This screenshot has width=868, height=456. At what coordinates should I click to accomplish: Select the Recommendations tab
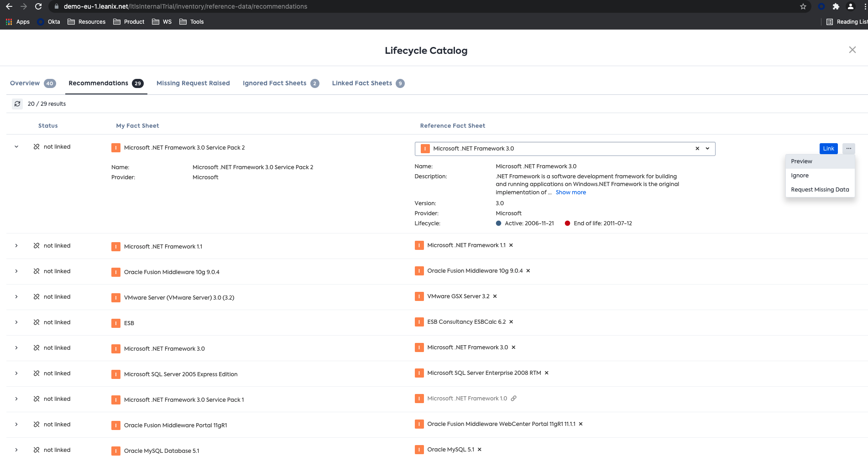tap(106, 83)
